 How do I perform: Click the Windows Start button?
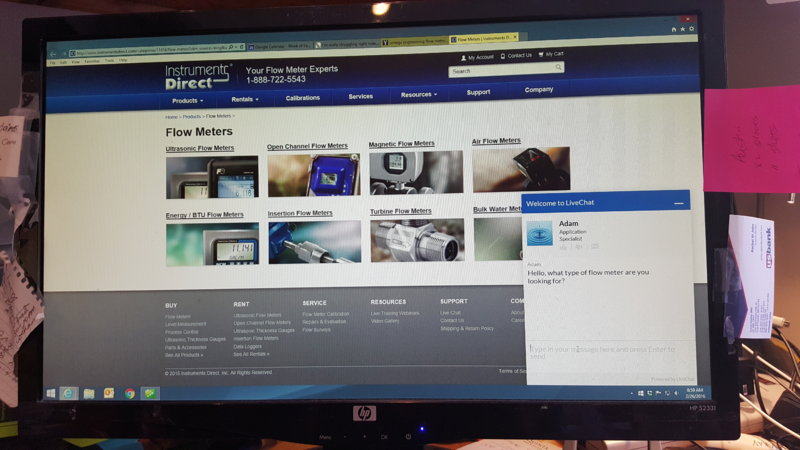(51, 393)
